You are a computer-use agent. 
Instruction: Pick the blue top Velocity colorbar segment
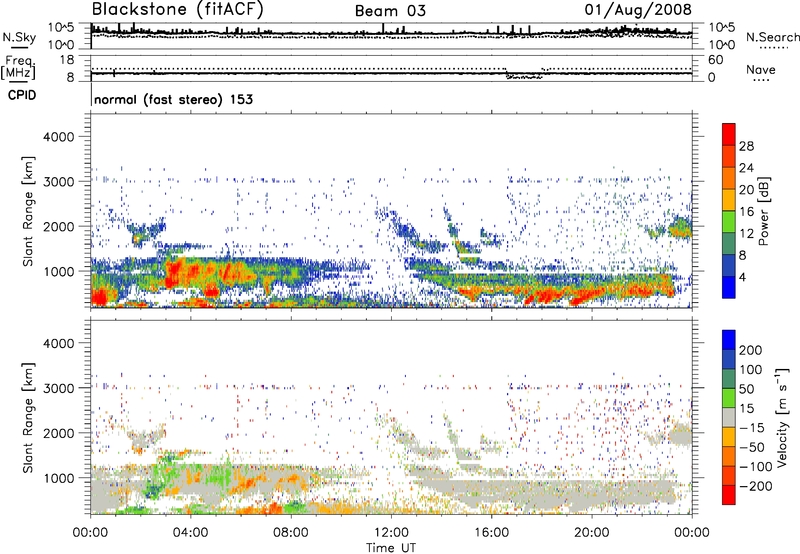click(729, 340)
